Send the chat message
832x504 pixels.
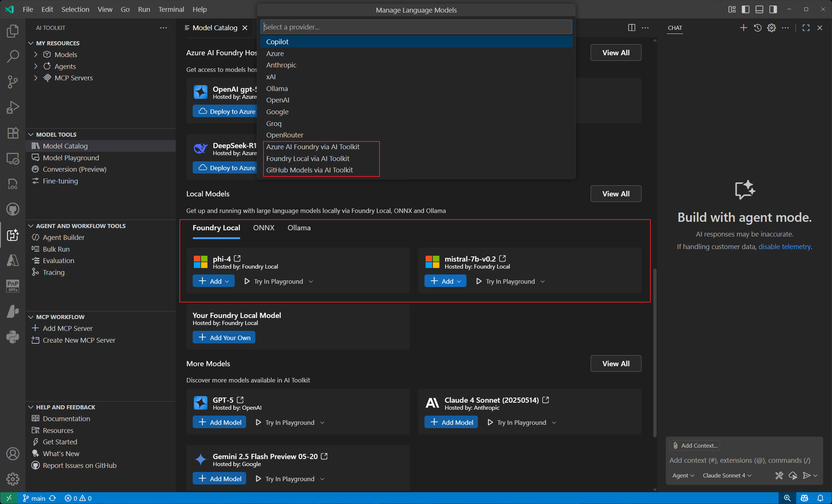coord(807,476)
